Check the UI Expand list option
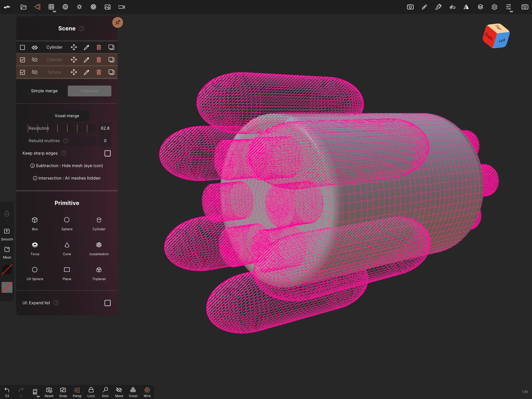 pos(108,303)
